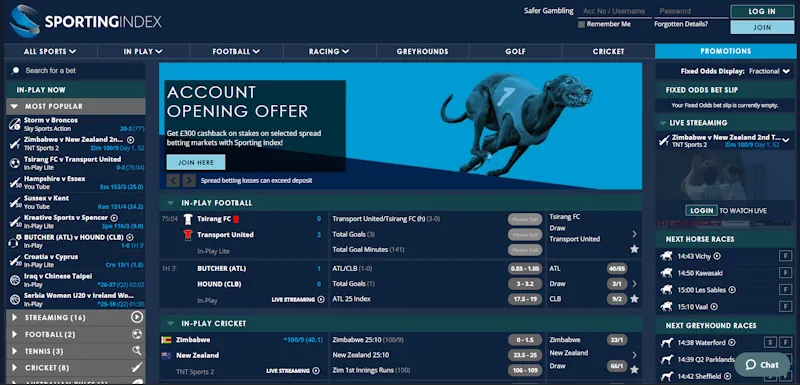Image resolution: width=800 pixels, height=385 pixels.
Task: Click tennis racket icon on Tennis (3) row
Action: click(x=136, y=351)
